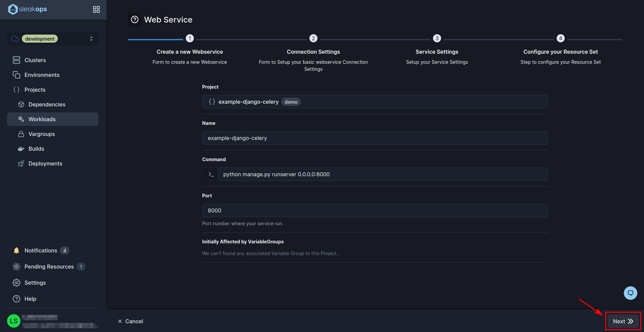This screenshot has height=332, width=644.
Task: Focus the Command input field
Action: 383,174
